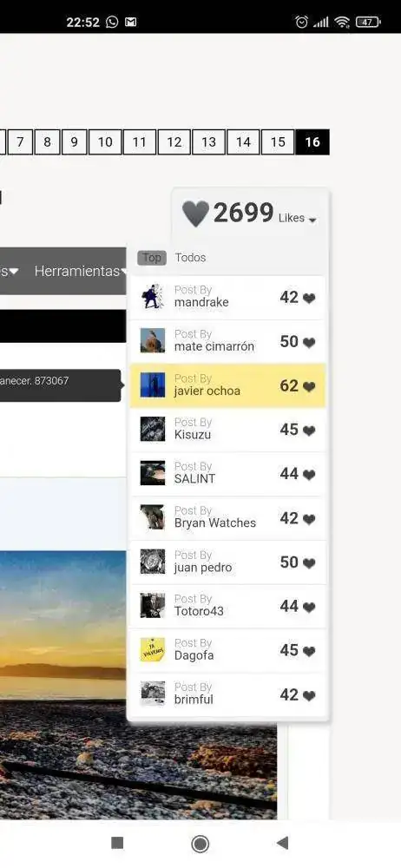The width and height of the screenshot is (401, 868).
Task: Click the large heart icon beside 2699
Action: coord(195,214)
